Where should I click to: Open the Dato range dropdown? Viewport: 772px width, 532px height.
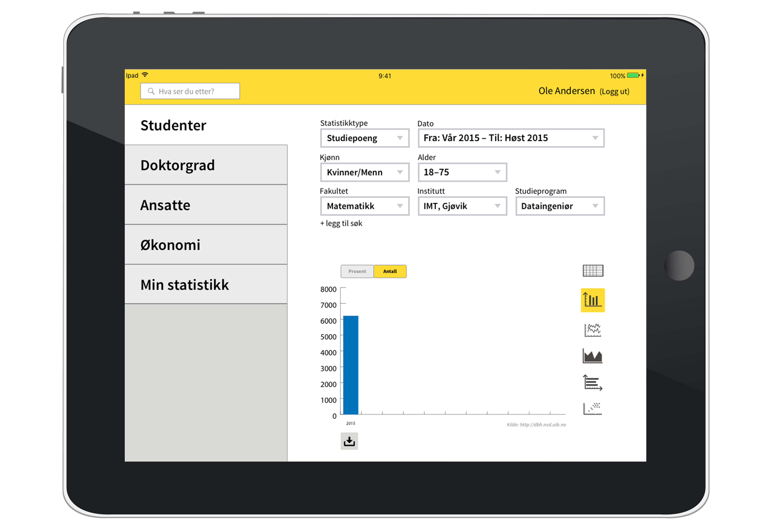coord(511,138)
